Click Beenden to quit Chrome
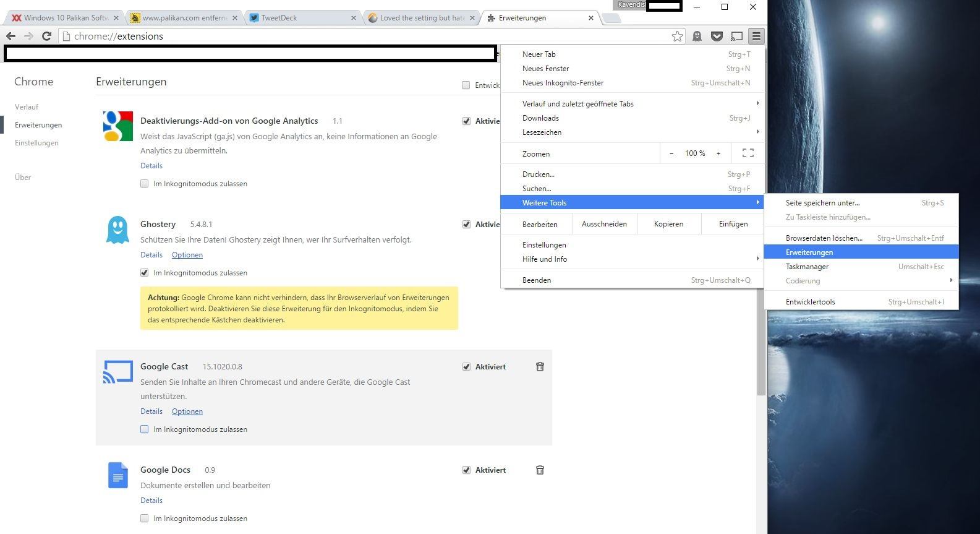The image size is (980, 534). 632,280
